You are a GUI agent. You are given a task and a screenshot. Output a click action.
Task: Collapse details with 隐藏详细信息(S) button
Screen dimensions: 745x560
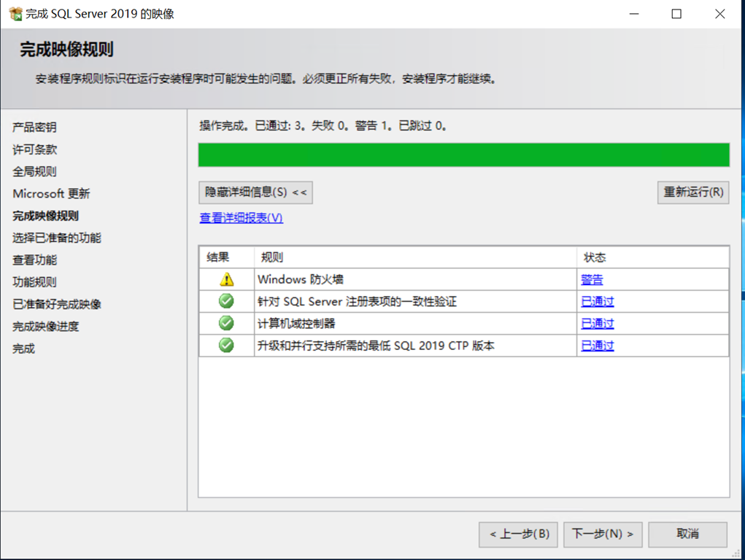coord(255,192)
